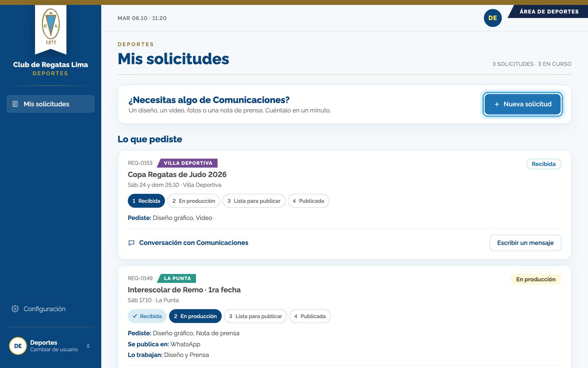Viewport: 588px width, 368px height.
Task: Select step 3 Lista para publicar in REQ-0153
Action: 254,201
